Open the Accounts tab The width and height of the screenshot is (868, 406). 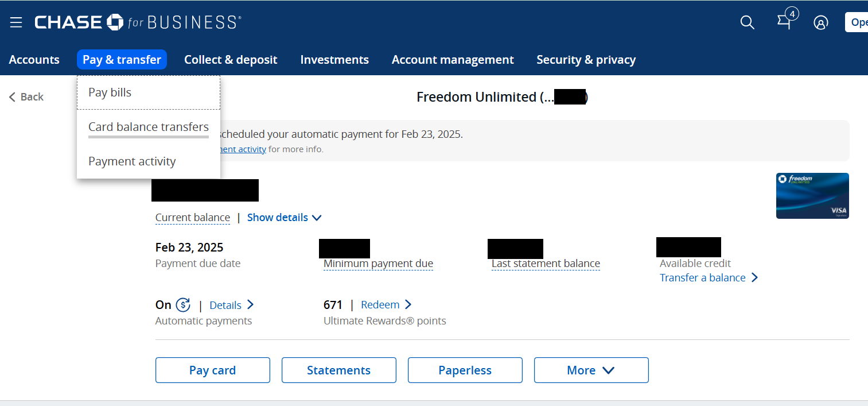(x=34, y=60)
